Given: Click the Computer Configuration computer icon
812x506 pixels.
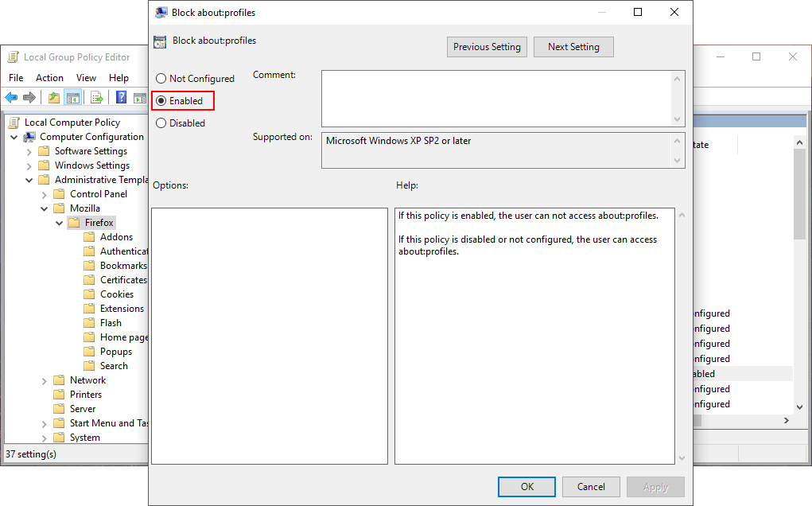Looking at the screenshot, I should point(30,137).
